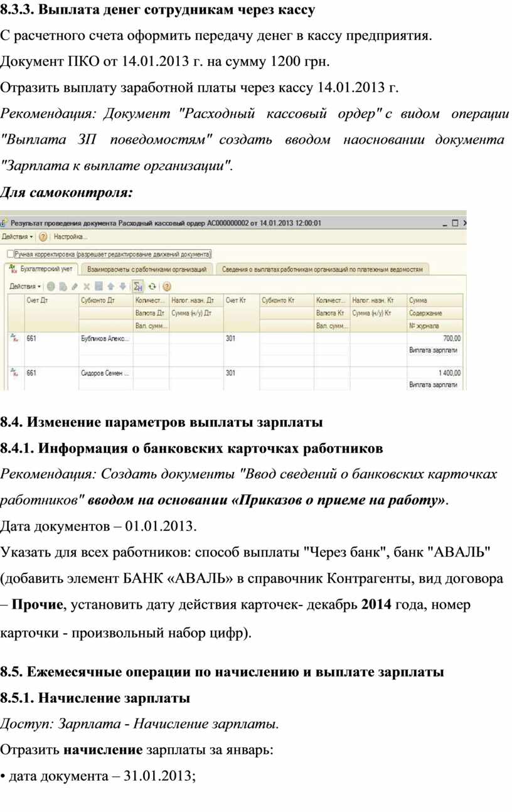Image resolution: width=512 pixels, height=812 pixels.
Task: Select the Бубликов Алекс... subconto cell
Action: pyautogui.click(x=106, y=339)
